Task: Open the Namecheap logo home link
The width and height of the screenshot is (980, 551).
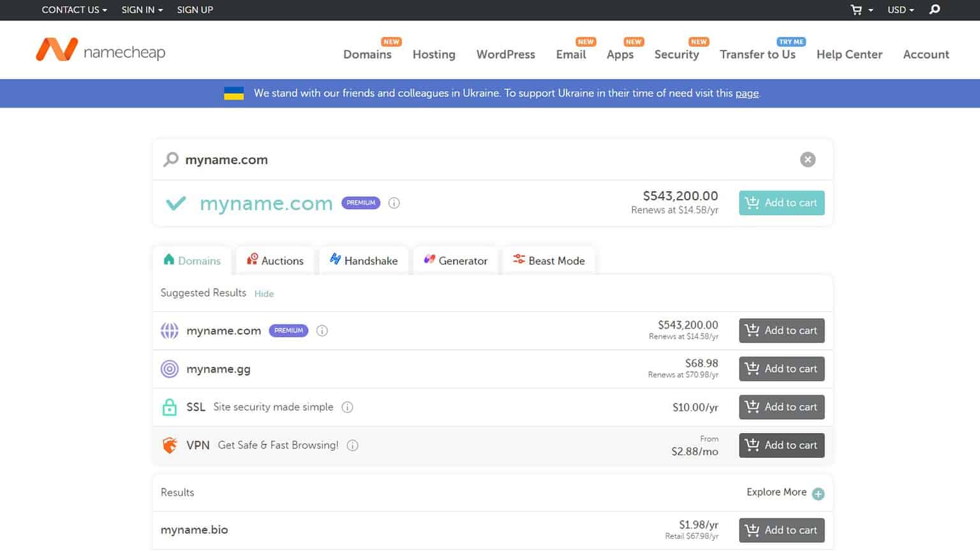Action: pos(101,50)
